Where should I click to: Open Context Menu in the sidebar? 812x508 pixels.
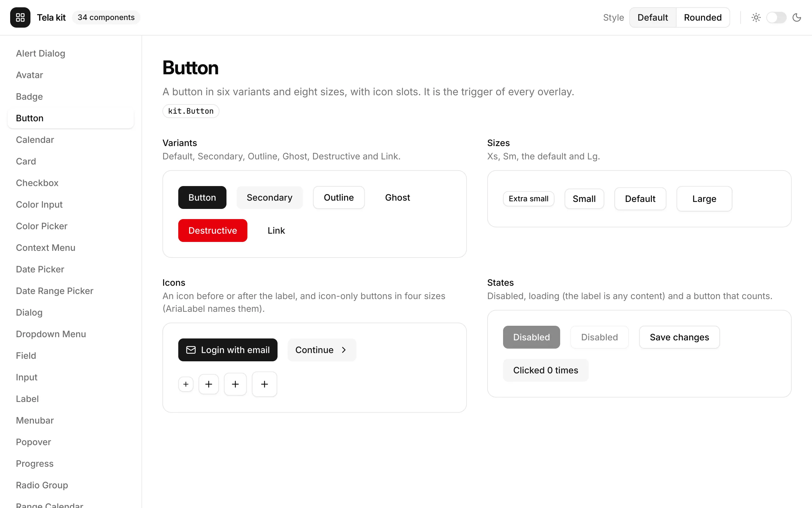[x=71, y=248]
